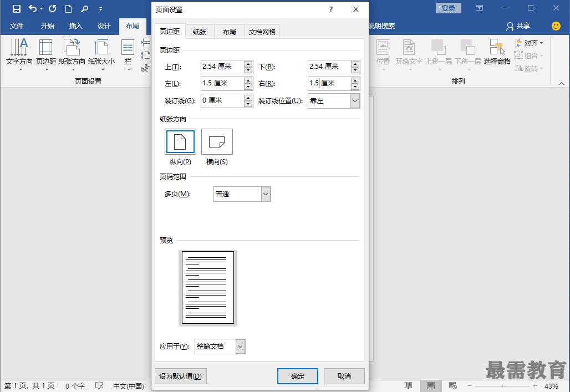The image size is (570, 392).
Task: Switch to print layout view icon
Action: [431, 386]
